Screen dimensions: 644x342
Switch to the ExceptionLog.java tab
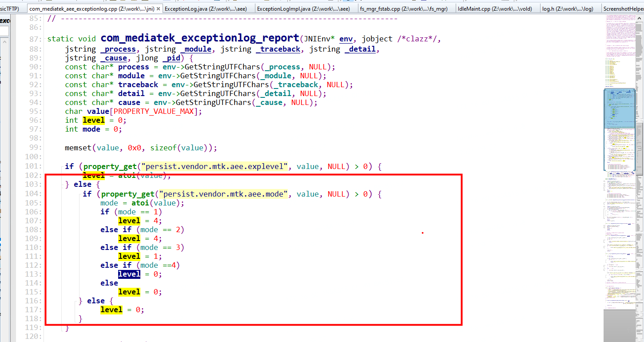pos(206,8)
